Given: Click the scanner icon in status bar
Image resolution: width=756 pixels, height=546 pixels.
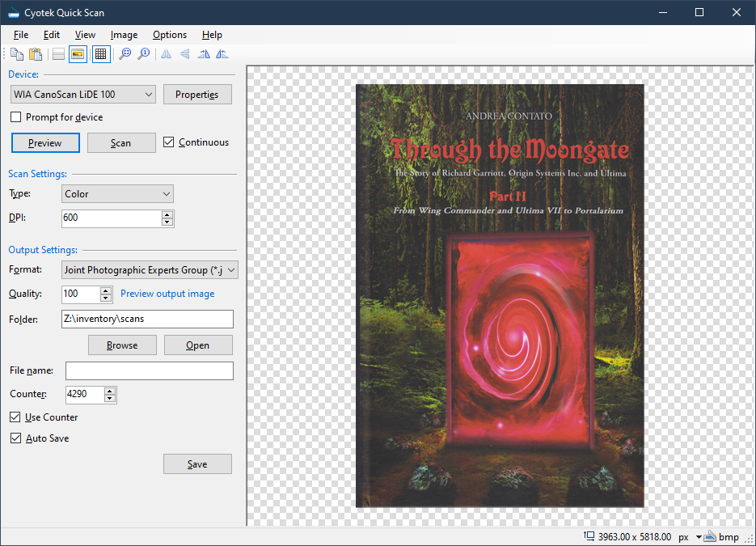Looking at the screenshot, I should click(710, 536).
